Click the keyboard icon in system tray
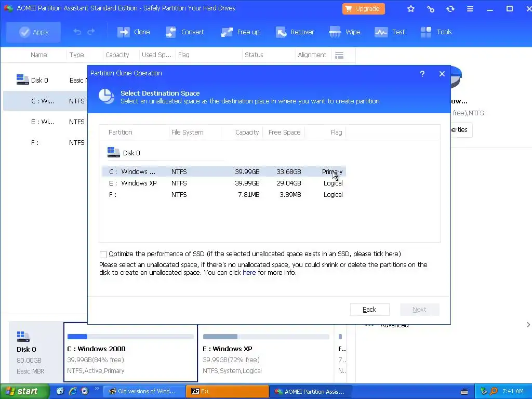 click(464, 392)
